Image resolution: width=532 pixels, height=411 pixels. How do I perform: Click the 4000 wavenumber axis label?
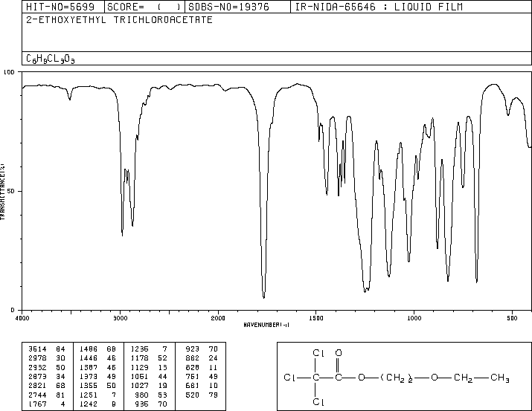coord(22,318)
